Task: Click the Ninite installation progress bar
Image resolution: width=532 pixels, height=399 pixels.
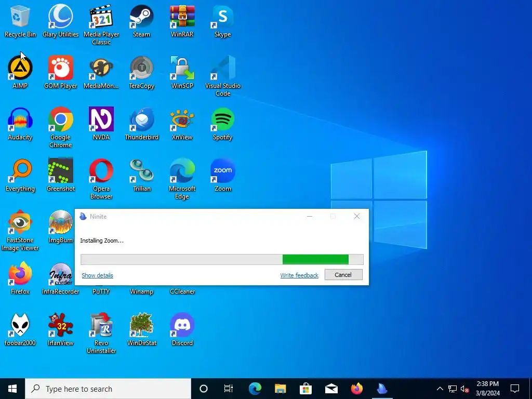Action: 222,259
